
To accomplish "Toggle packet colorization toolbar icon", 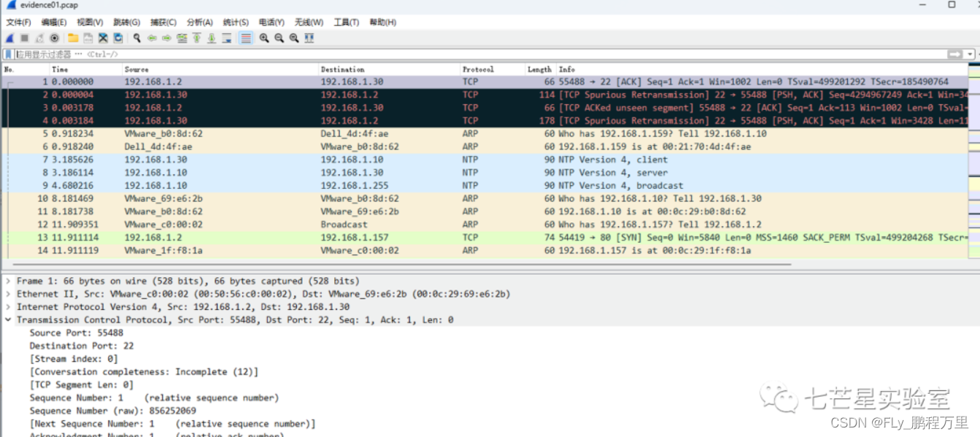I will point(246,38).
